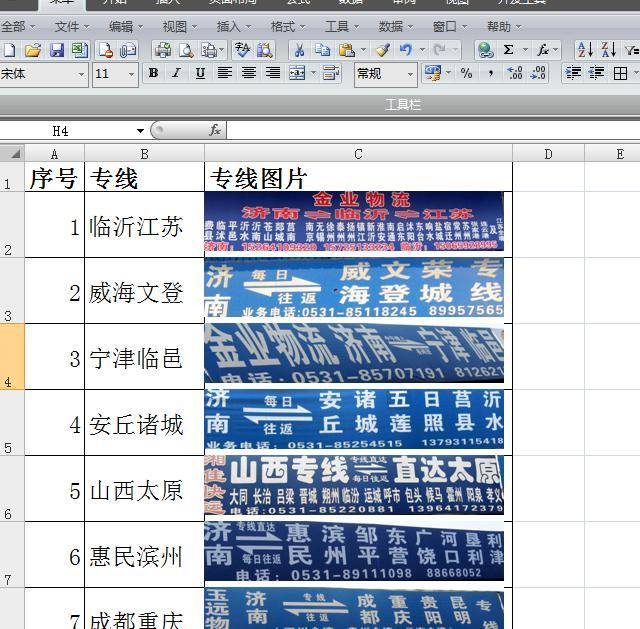Send the workbook as an email attachment
The image size is (640, 629).
click(128, 50)
